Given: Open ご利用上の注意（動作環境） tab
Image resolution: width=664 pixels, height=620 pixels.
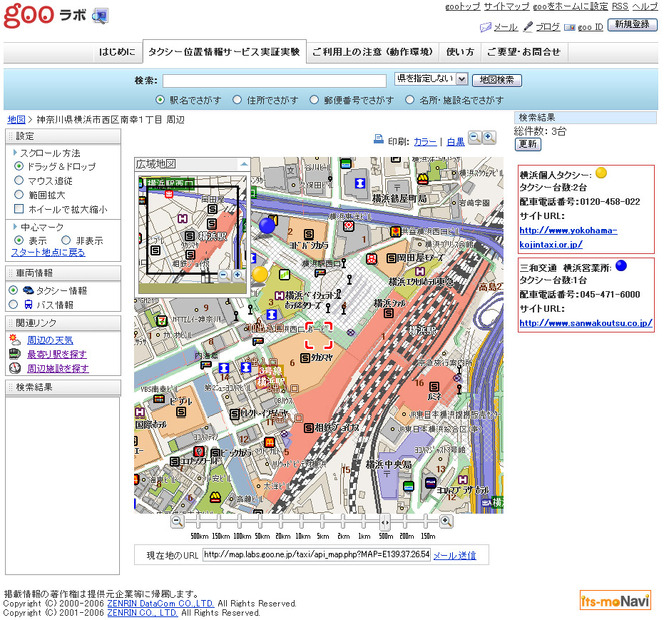Looking at the screenshot, I should [373, 52].
